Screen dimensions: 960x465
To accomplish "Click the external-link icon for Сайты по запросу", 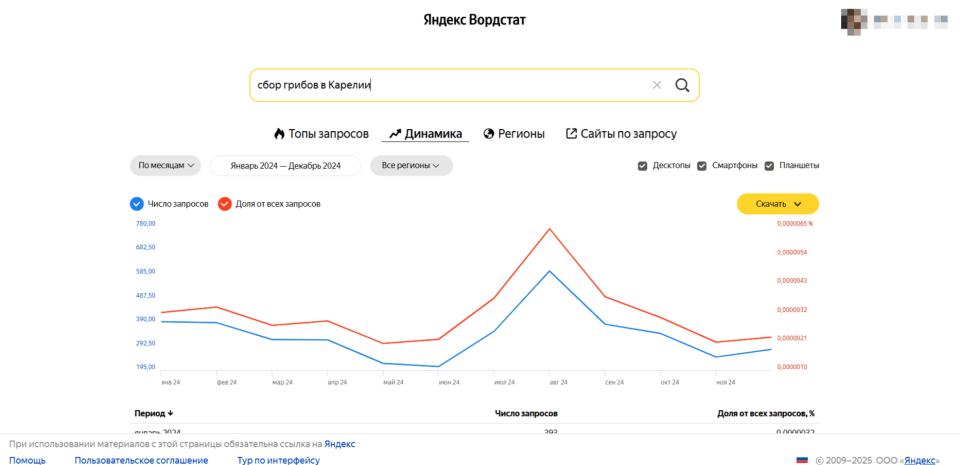I will pyautogui.click(x=571, y=134).
